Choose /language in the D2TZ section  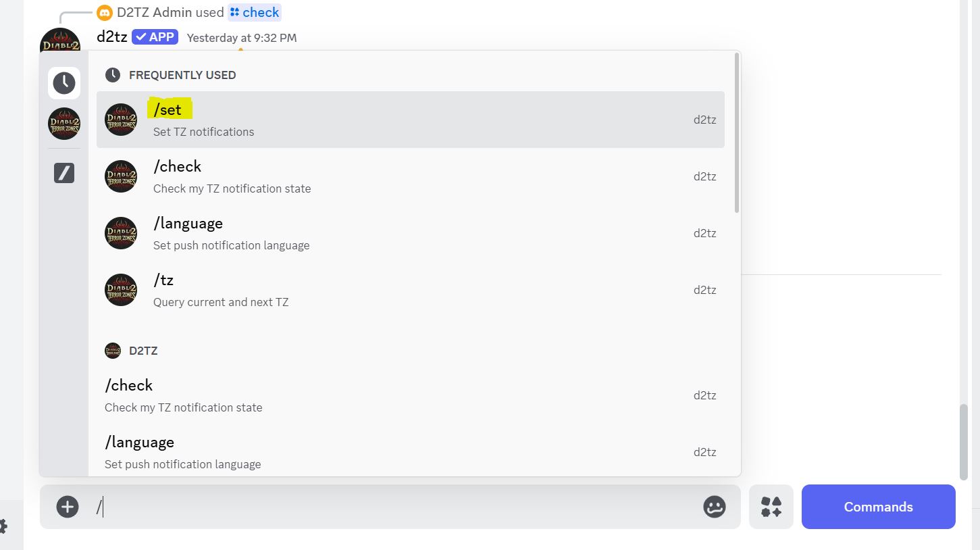410,452
